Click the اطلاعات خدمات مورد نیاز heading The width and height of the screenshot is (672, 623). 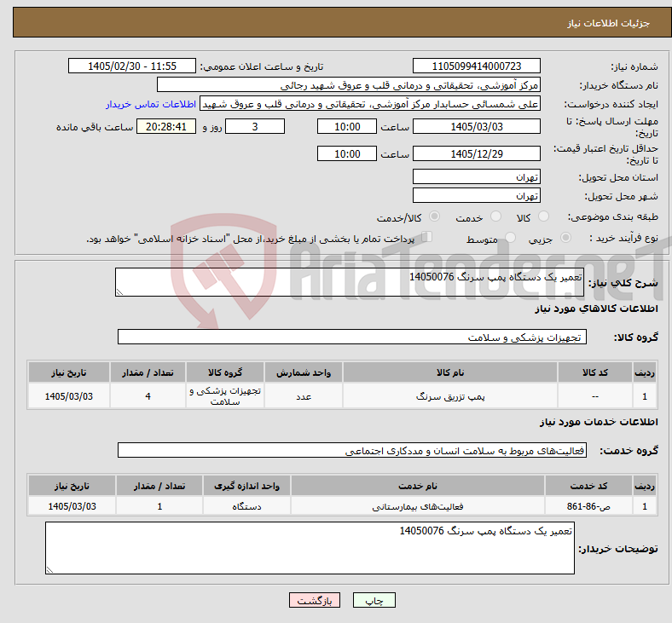[599, 422]
